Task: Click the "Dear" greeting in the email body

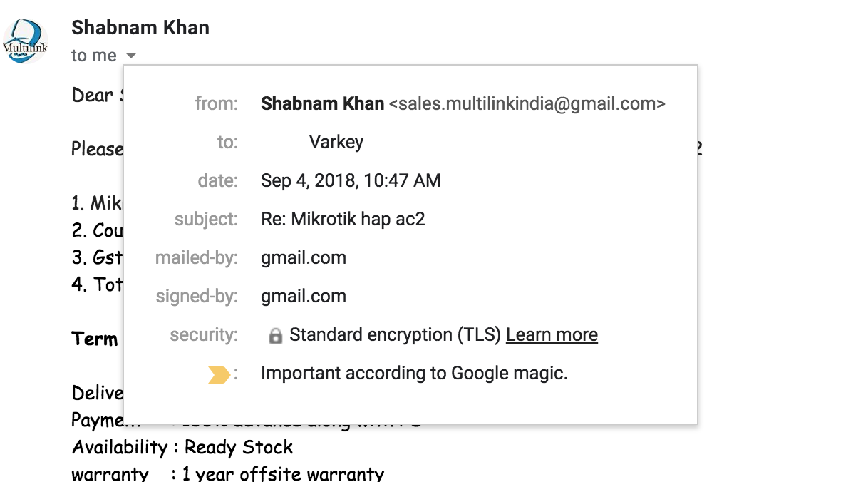Action: 93,95
